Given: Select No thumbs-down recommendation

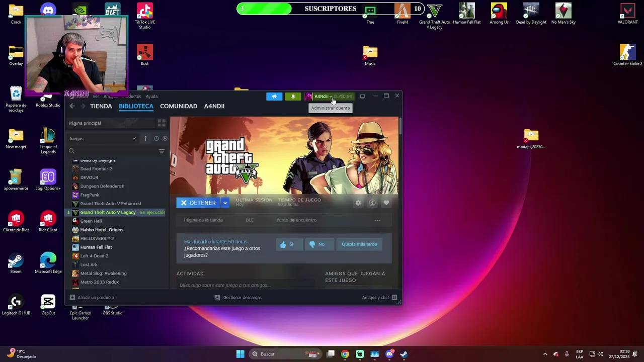Looking at the screenshot, I should click(x=318, y=244).
